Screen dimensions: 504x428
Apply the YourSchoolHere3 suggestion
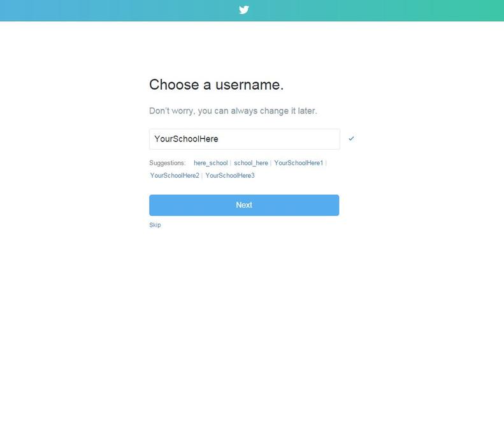[230, 175]
